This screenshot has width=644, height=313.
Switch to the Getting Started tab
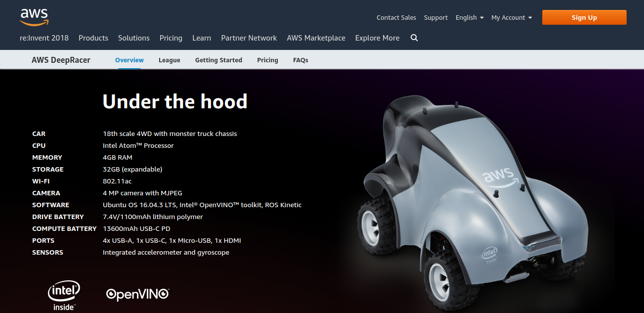(218, 60)
